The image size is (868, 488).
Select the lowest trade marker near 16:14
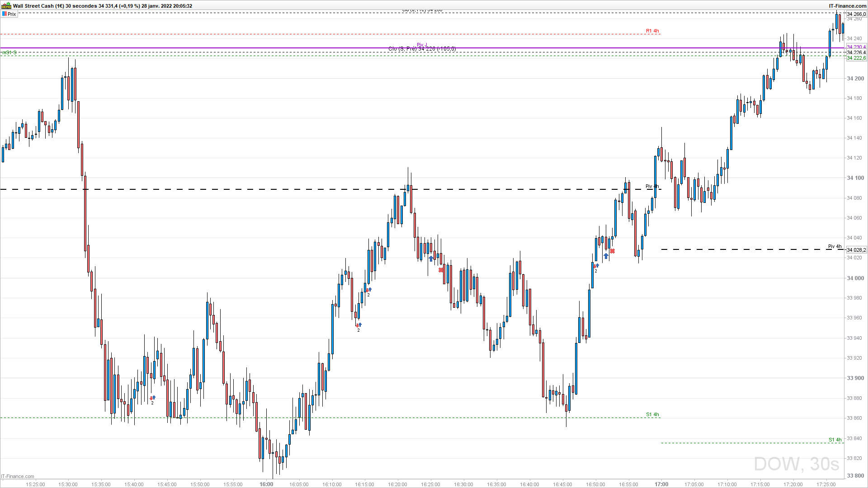359,325
